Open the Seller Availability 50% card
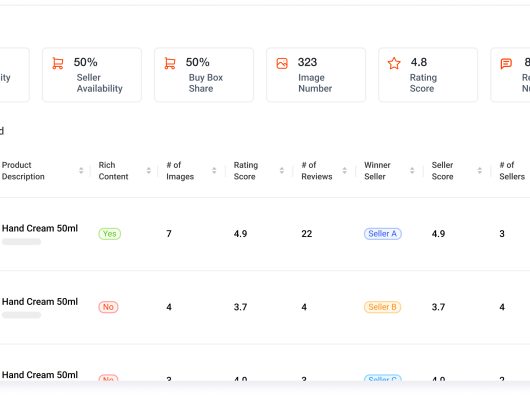Viewport: 530px width, 396px height. 92,75
